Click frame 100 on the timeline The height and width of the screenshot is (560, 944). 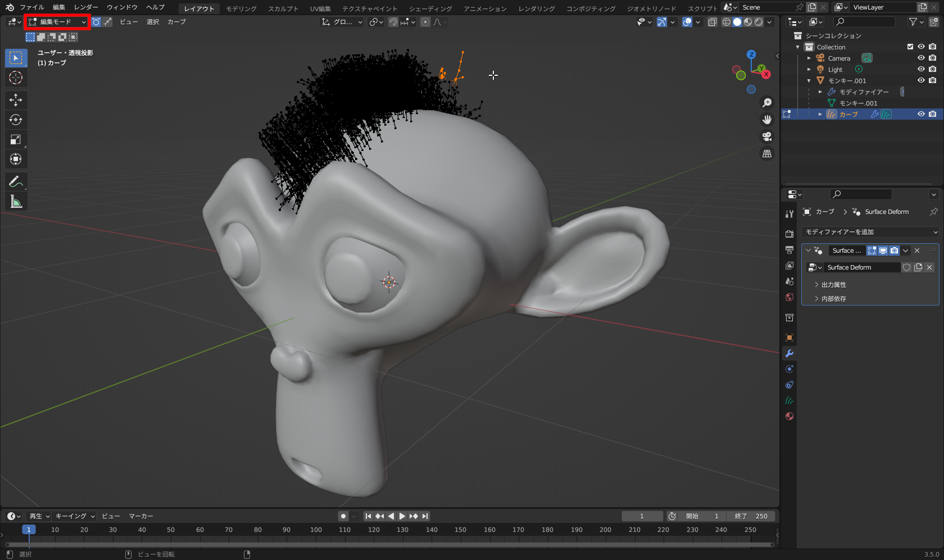pyautogui.click(x=316, y=530)
